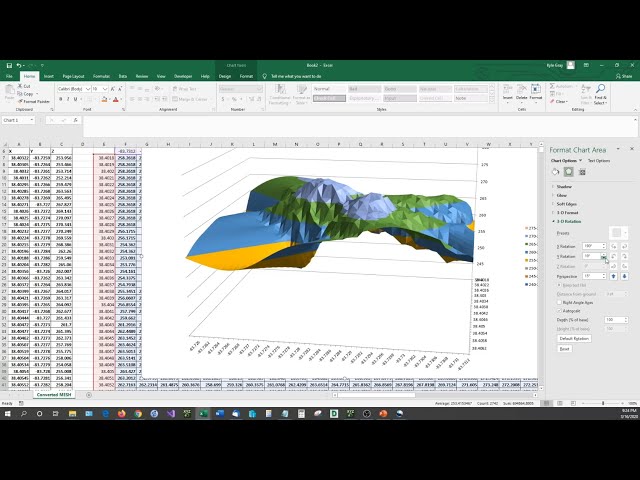Click Tell me what you want to do

(296, 76)
